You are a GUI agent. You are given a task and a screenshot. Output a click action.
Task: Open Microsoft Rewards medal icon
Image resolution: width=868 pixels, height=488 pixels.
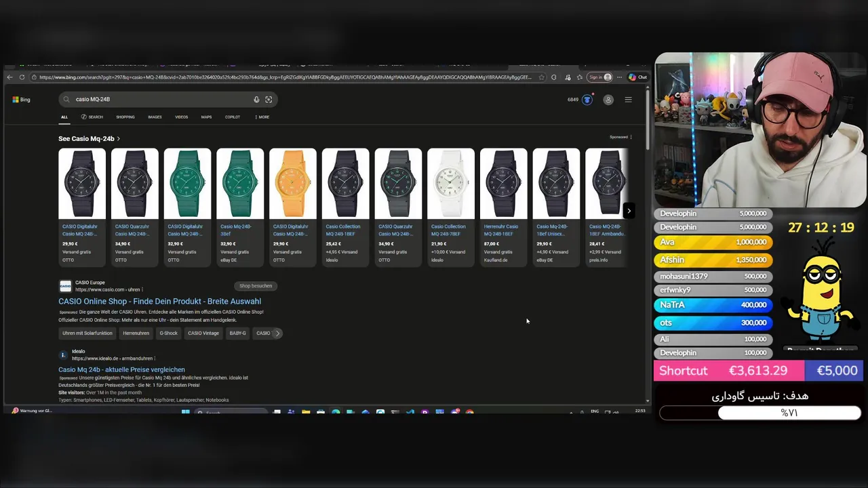[587, 100]
